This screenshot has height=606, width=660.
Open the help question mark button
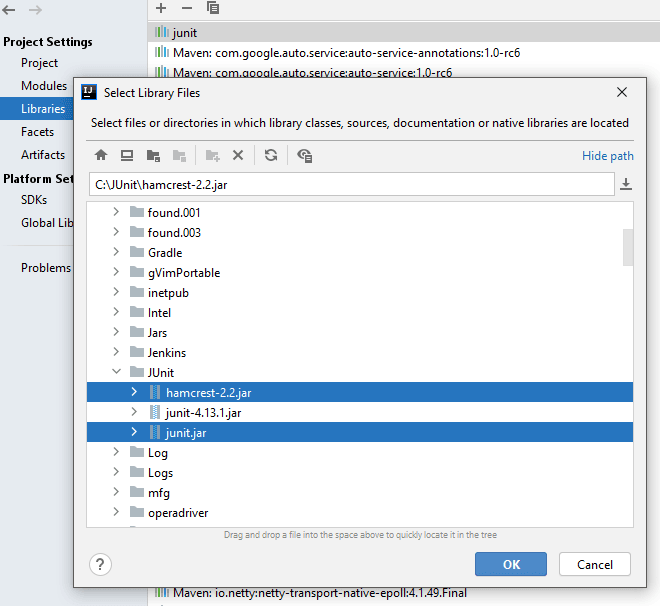click(100, 564)
